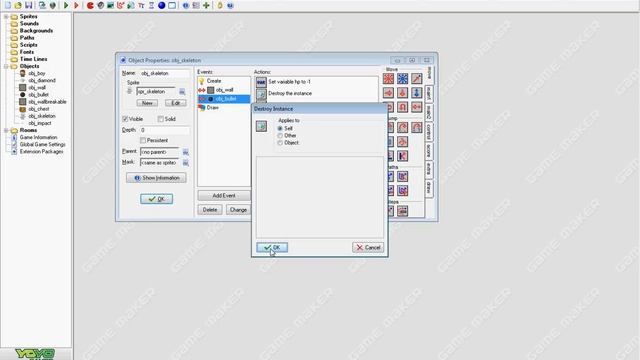Create a sound with the speaker toolbar icon
The image size is (640, 360).
pyautogui.click(x=100, y=5)
